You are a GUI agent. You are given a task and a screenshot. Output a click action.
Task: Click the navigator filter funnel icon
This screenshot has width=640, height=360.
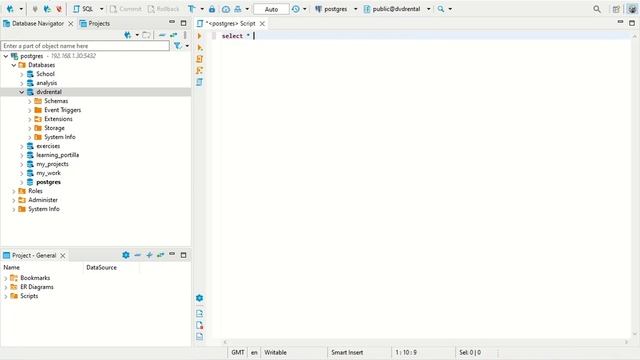coord(177,46)
